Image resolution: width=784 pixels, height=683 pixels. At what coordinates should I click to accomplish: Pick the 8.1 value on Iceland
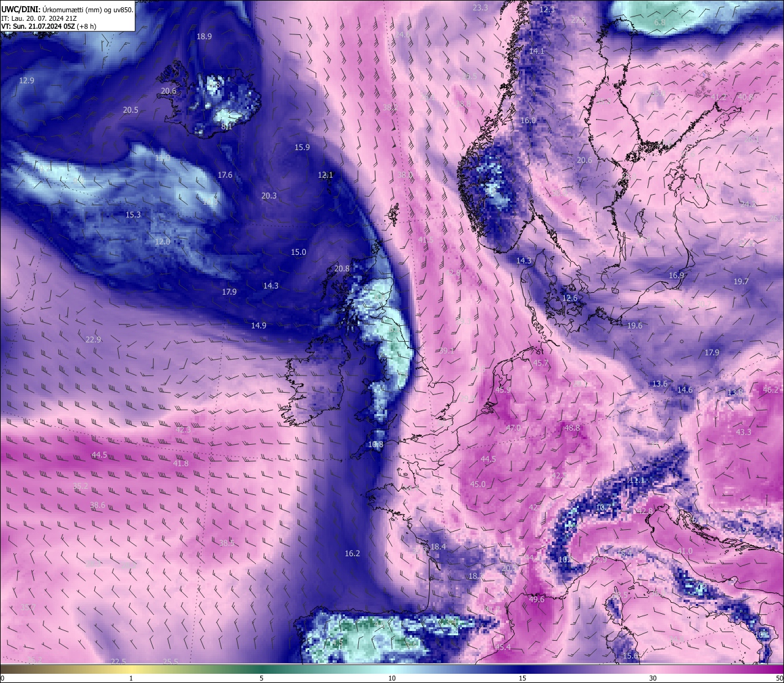[227, 127]
